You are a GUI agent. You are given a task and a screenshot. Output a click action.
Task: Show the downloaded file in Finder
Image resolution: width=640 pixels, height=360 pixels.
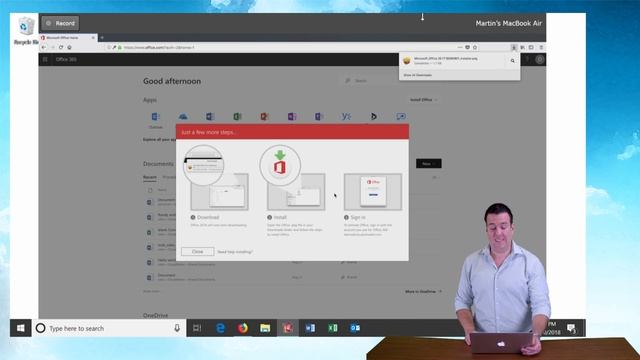tap(513, 61)
